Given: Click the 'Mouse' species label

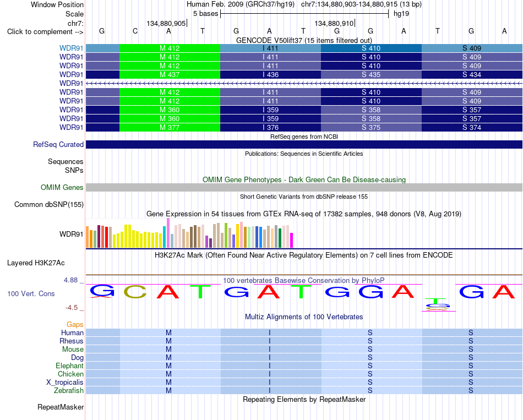Looking at the screenshot, I should point(73,350).
